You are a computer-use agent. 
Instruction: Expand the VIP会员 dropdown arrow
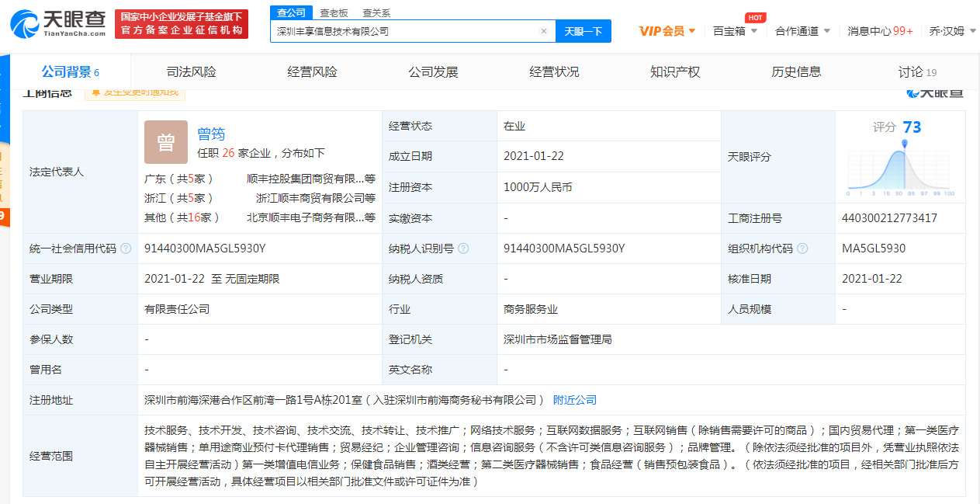[x=691, y=31]
